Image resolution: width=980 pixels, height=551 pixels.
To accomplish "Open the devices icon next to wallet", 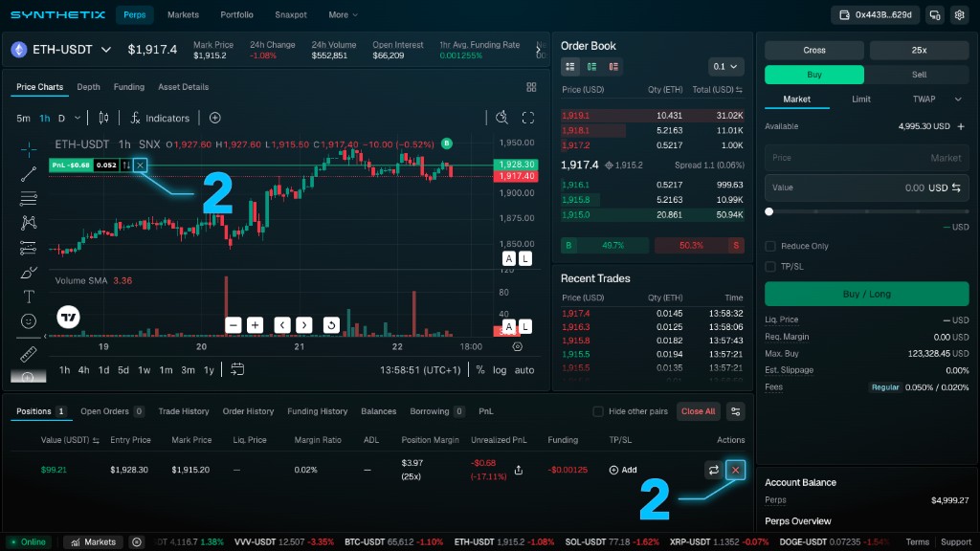I will click(935, 15).
